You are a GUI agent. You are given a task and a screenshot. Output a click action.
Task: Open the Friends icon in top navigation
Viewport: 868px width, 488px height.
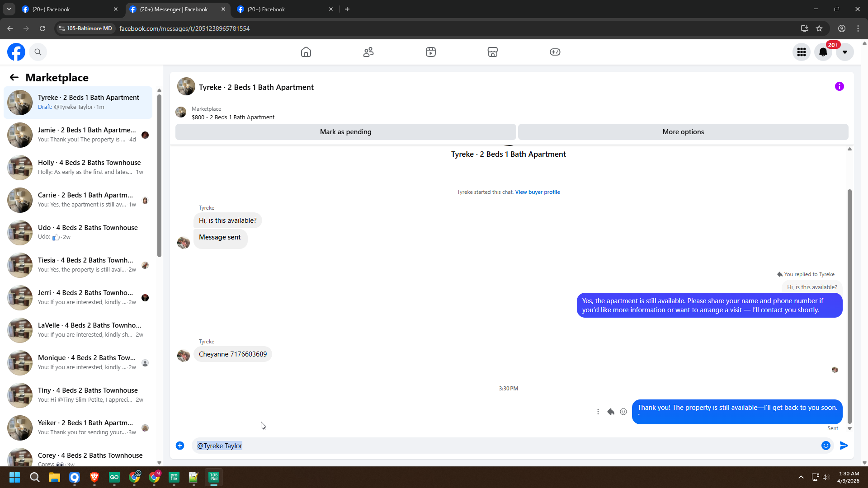tap(368, 52)
